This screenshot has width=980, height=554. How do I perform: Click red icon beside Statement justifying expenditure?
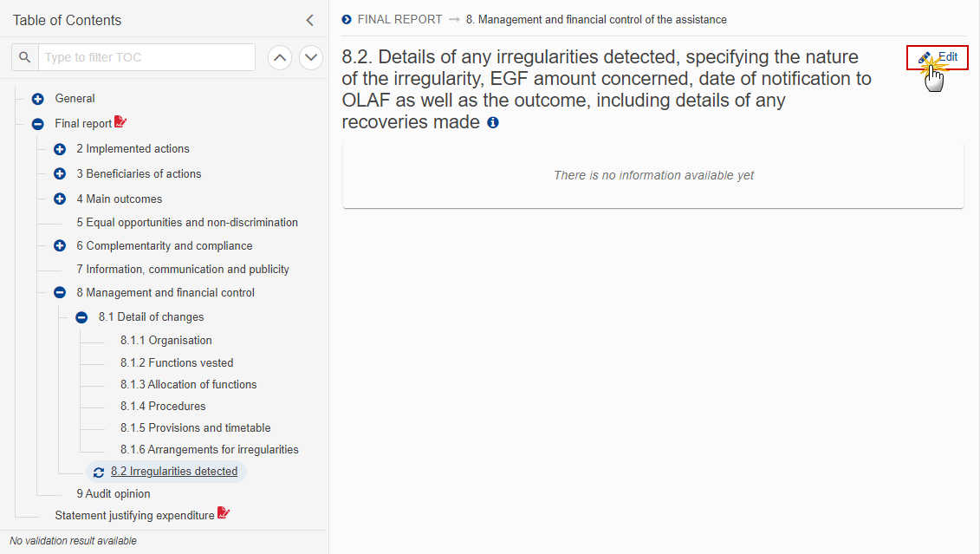224,513
